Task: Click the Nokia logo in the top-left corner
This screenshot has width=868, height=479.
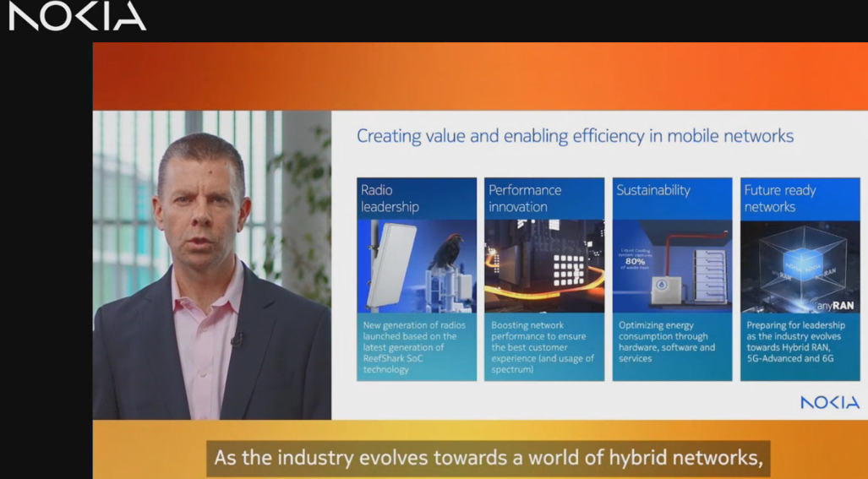Action: click(78, 17)
